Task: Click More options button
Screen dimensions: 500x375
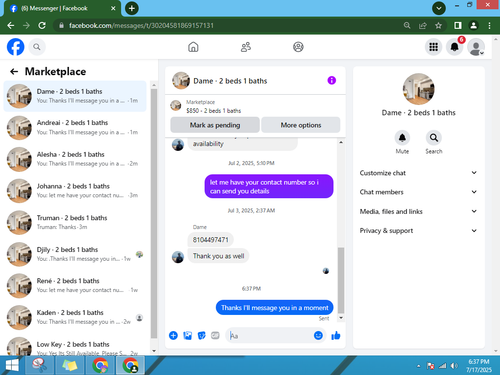Action: point(301,125)
